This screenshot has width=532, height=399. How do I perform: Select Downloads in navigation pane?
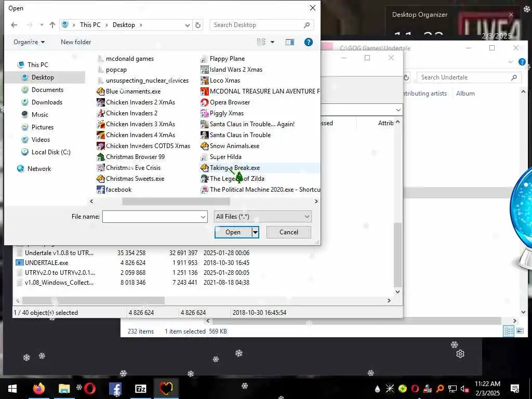[x=47, y=102]
